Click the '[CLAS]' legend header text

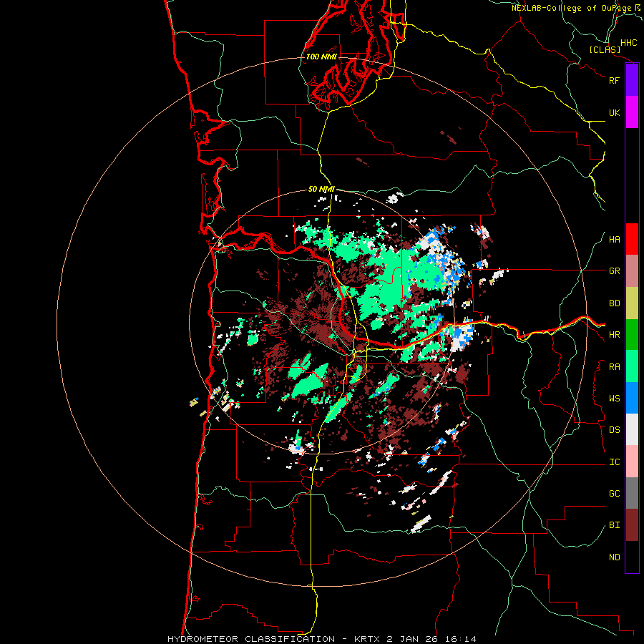tap(605, 50)
